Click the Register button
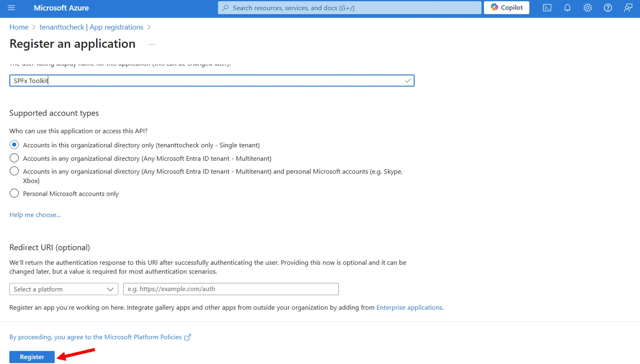 coord(32,357)
